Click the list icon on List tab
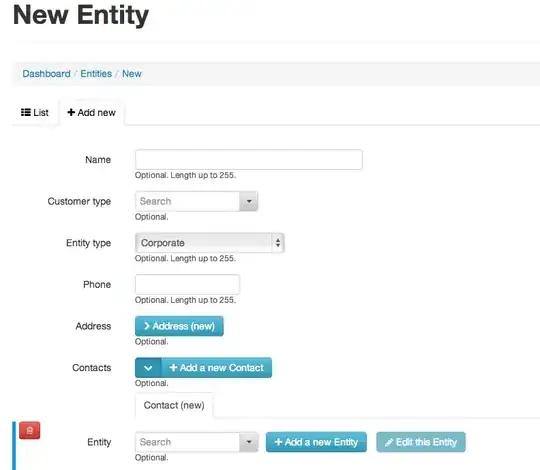Viewport: 540px width, 470px height. (x=26, y=112)
